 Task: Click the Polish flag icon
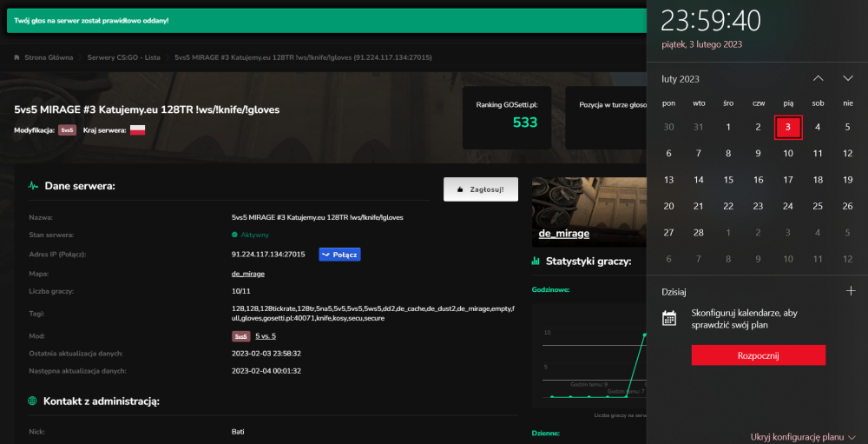pyautogui.click(x=137, y=131)
